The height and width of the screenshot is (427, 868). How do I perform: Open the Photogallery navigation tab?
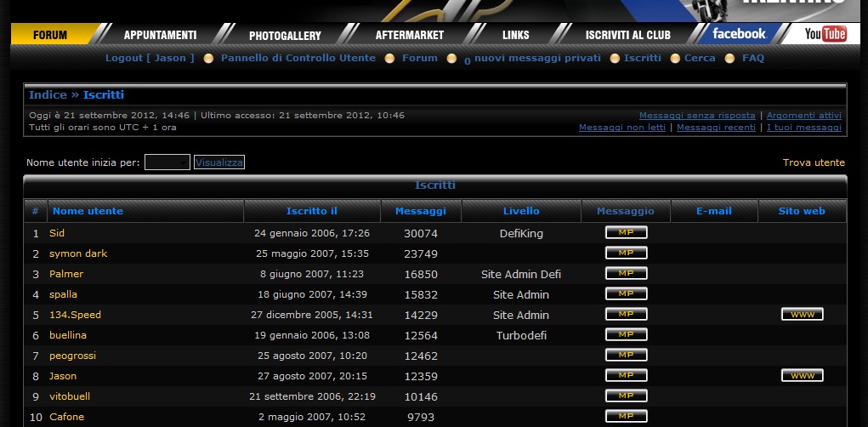click(285, 35)
